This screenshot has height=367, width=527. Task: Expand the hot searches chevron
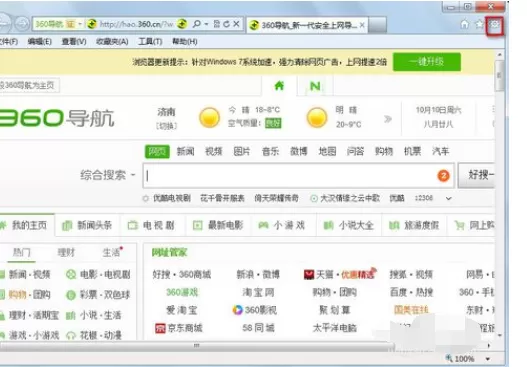coord(448,198)
